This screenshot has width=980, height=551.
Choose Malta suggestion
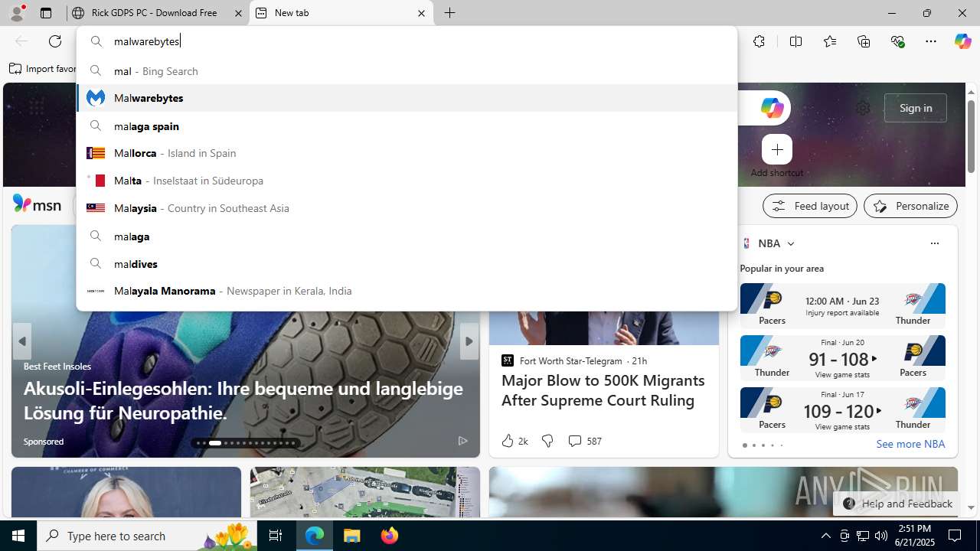point(407,181)
